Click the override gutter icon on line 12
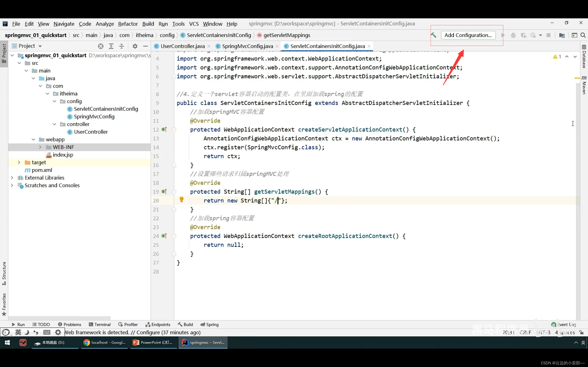The width and height of the screenshot is (588, 367). [x=164, y=129]
